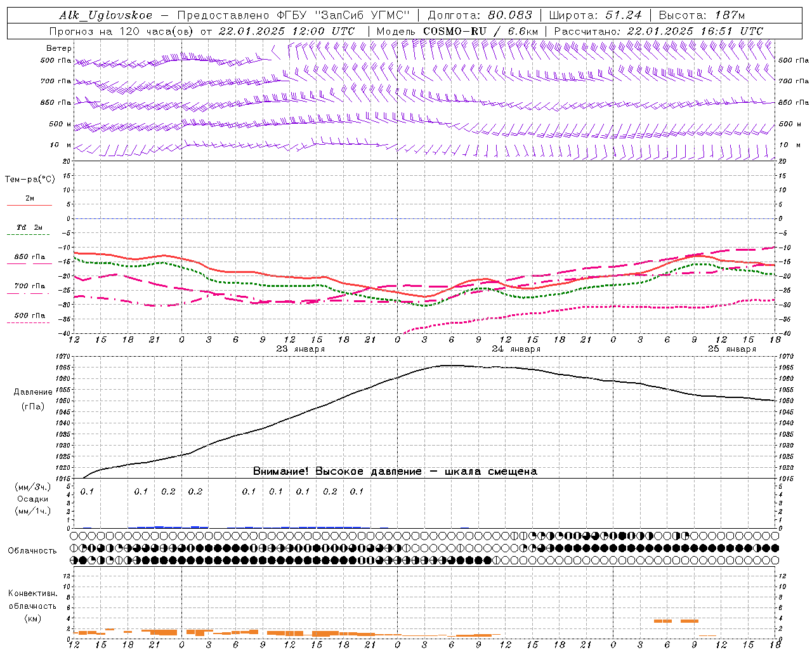Click the date label '24 января'
Screen dimensions: 812x650
(x=516, y=349)
